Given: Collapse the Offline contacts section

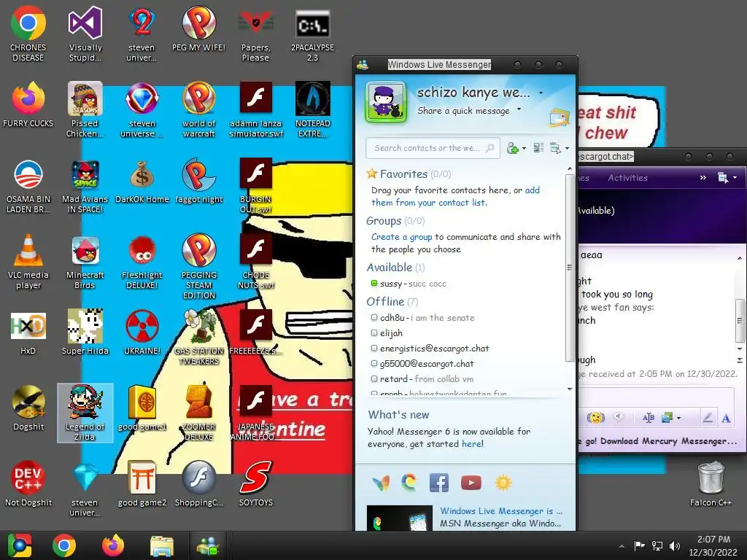Looking at the screenshot, I should coord(392,301).
